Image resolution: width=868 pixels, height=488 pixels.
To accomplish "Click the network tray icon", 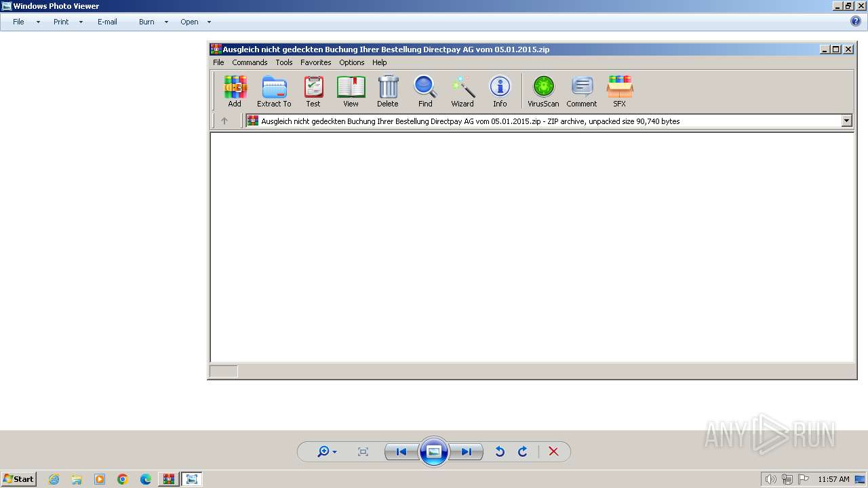I will [787, 479].
